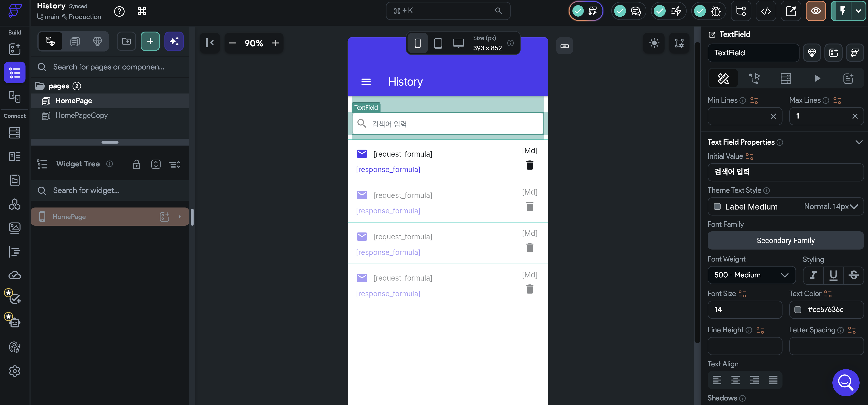
Task: Click the Initial Value text field
Action: point(785,172)
